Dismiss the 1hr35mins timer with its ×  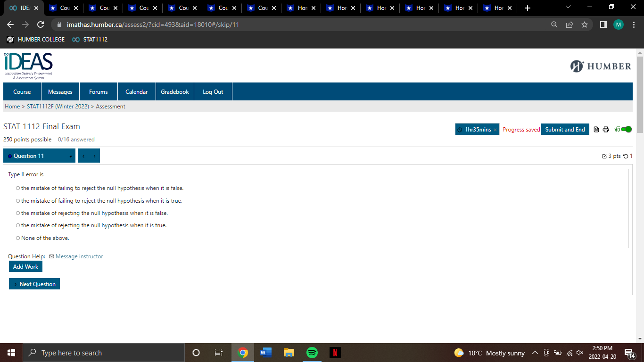(x=496, y=129)
